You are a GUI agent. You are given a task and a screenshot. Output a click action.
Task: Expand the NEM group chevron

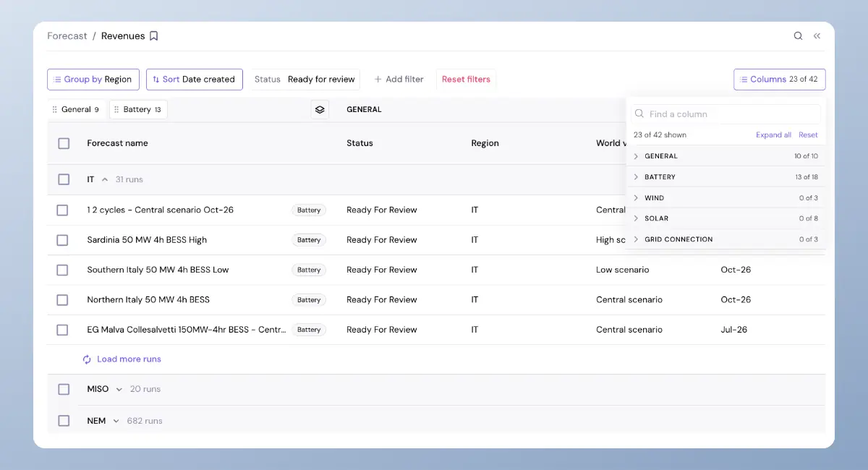click(116, 421)
